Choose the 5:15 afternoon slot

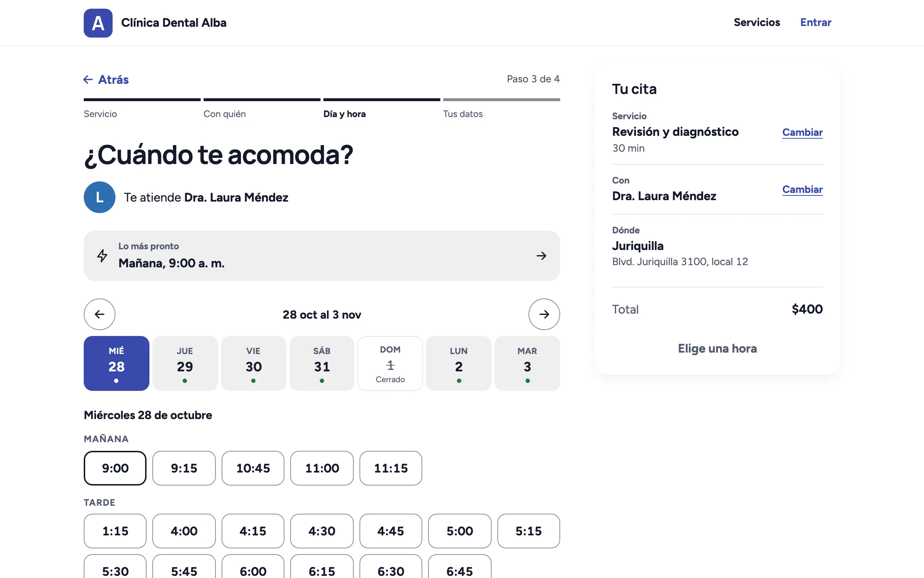point(528,531)
